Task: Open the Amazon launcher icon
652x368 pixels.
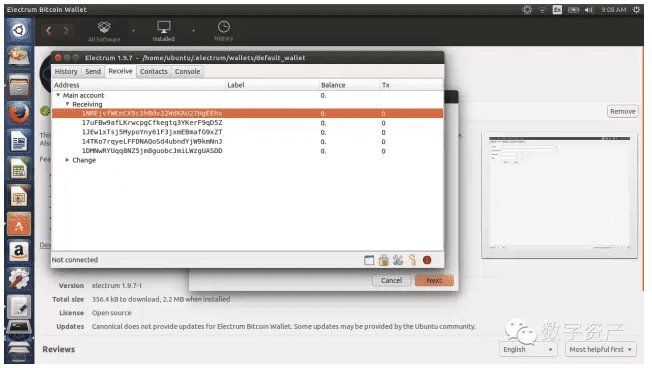Action: coord(19,252)
